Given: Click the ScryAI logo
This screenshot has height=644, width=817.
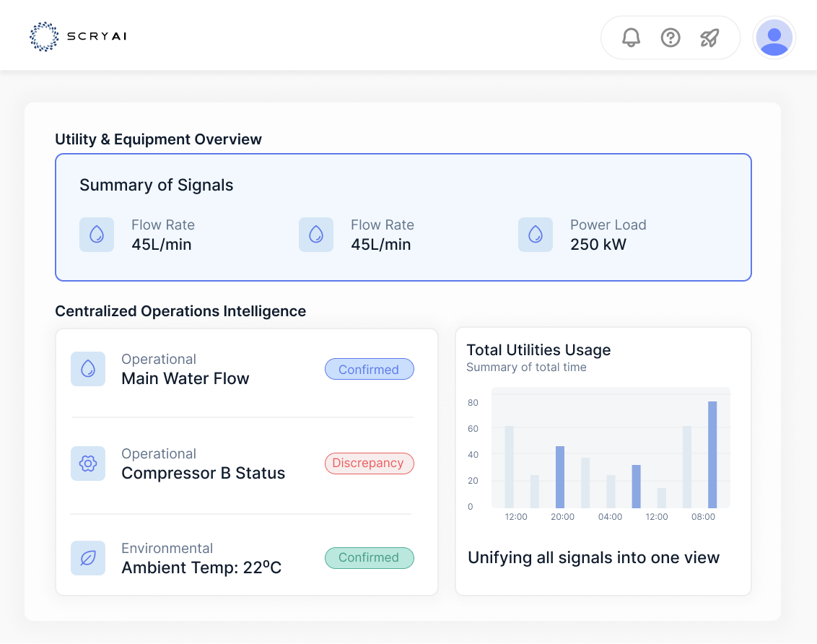Looking at the screenshot, I should 78,37.
